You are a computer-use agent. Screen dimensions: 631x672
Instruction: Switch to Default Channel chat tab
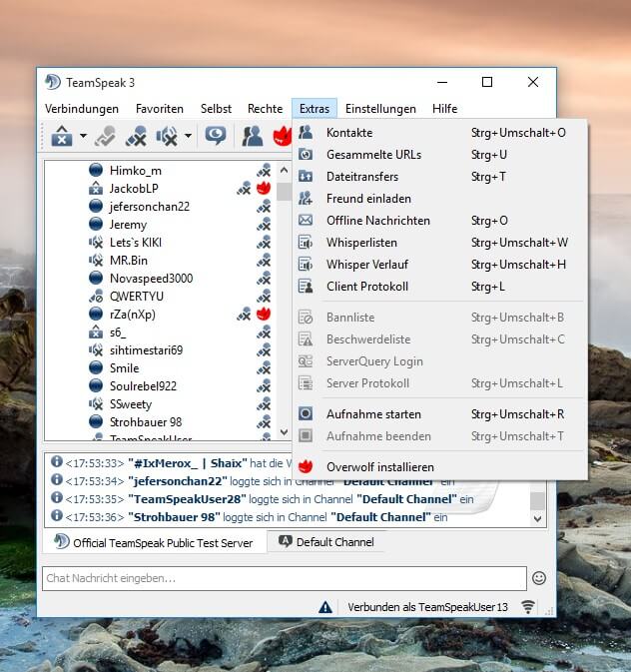[x=326, y=542]
